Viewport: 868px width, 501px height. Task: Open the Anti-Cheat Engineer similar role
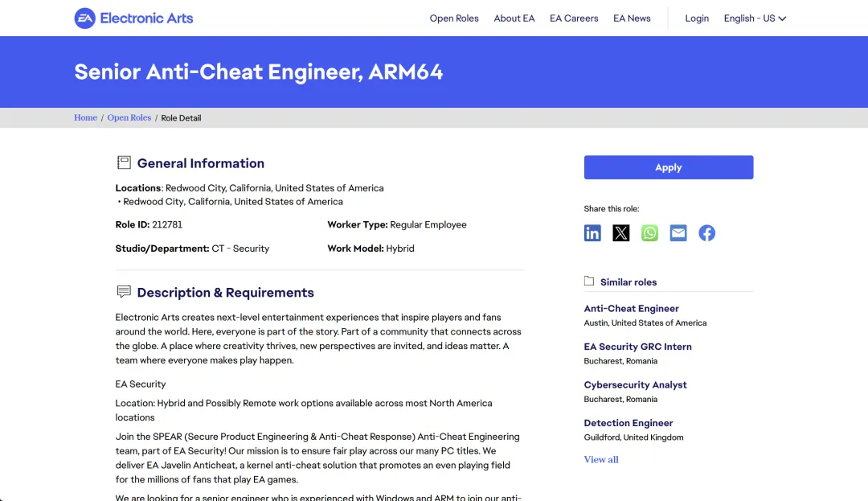pyautogui.click(x=631, y=308)
